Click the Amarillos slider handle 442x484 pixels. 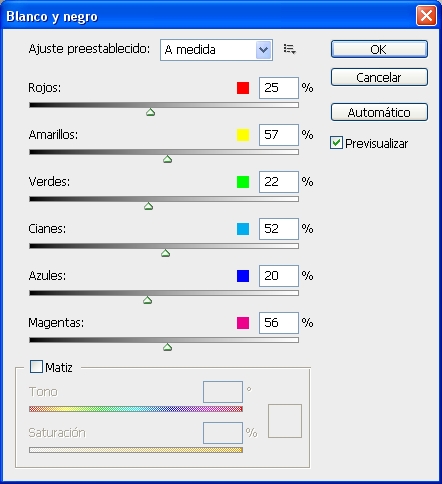[x=168, y=159]
